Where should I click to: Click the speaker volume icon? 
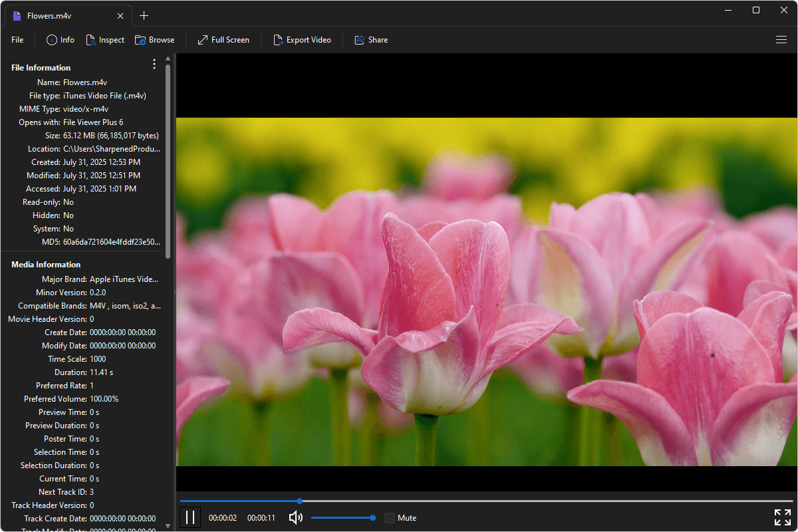[296, 517]
